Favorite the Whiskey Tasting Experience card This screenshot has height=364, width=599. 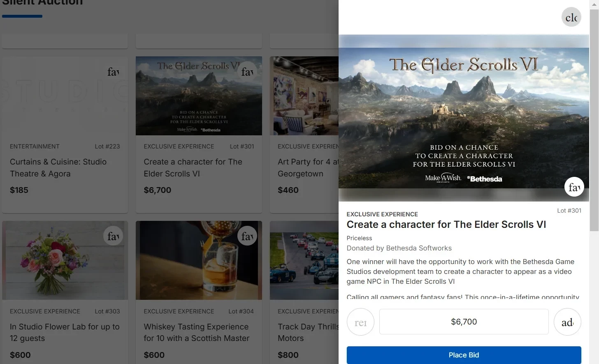point(247,236)
